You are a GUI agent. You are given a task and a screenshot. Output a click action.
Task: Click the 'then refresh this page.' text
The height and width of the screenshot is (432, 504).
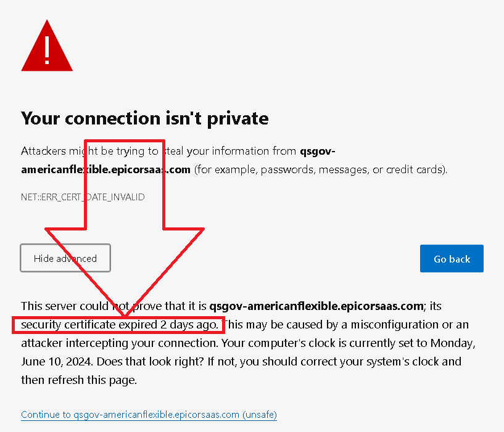pos(79,380)
